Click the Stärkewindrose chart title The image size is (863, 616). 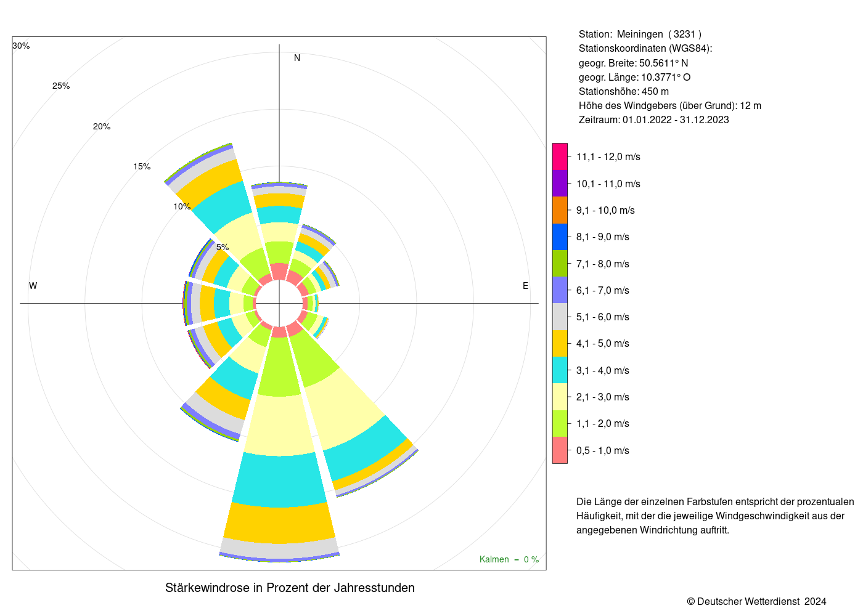(290, 588)
